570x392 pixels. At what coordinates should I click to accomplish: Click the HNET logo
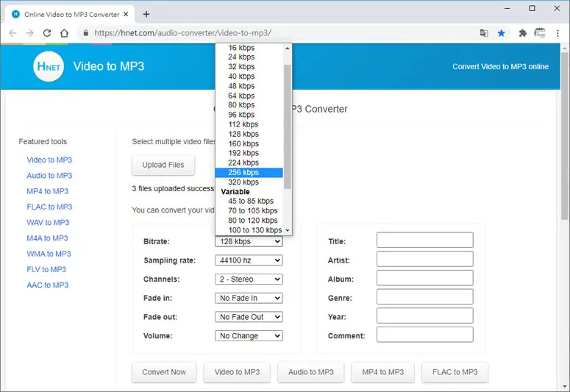49,66
